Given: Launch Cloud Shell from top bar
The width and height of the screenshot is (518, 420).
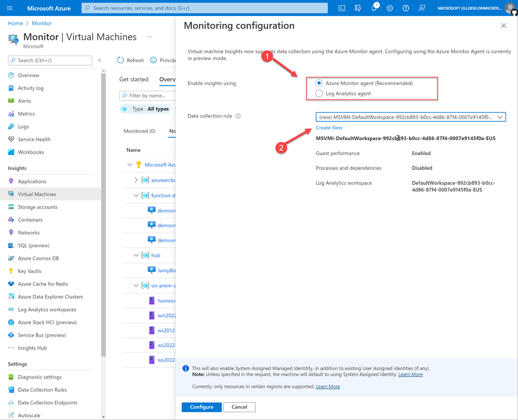Looking at the screenshot, I should tap(342, 8).
